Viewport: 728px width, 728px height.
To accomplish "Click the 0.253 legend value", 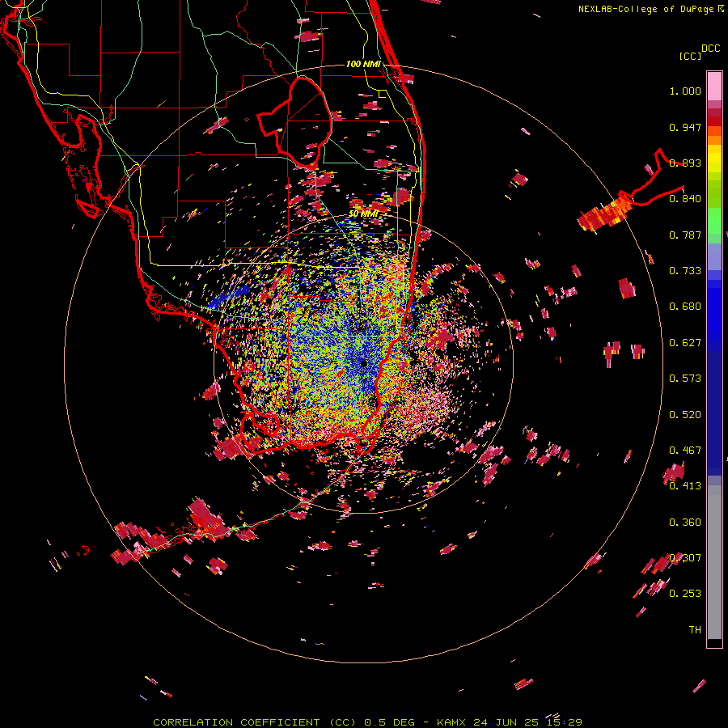I will click(685, 594).
